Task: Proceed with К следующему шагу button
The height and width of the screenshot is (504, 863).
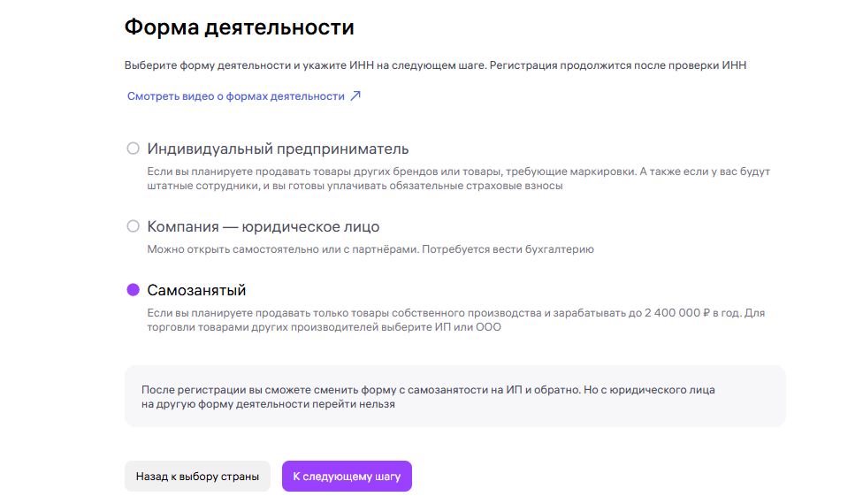Action: 347,477
